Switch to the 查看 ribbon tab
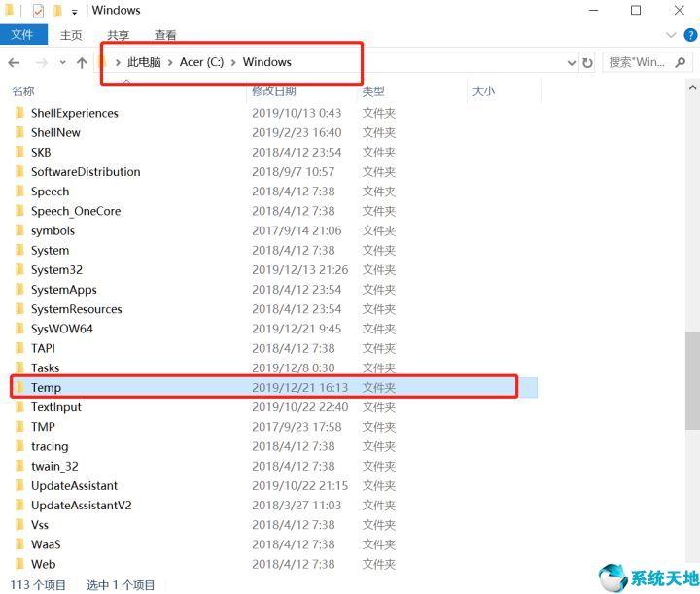This screenshot has width=700, height=594. (165, 35)
